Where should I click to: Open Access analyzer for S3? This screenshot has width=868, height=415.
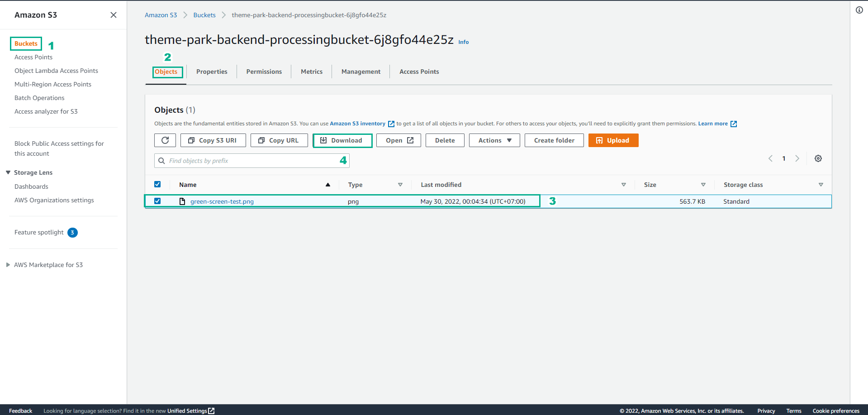pos(46,111)
